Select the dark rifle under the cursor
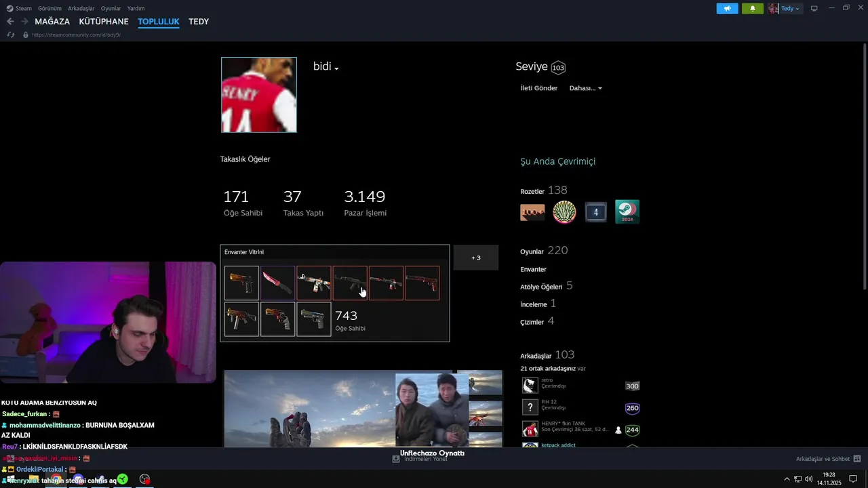 click(350, 283)
